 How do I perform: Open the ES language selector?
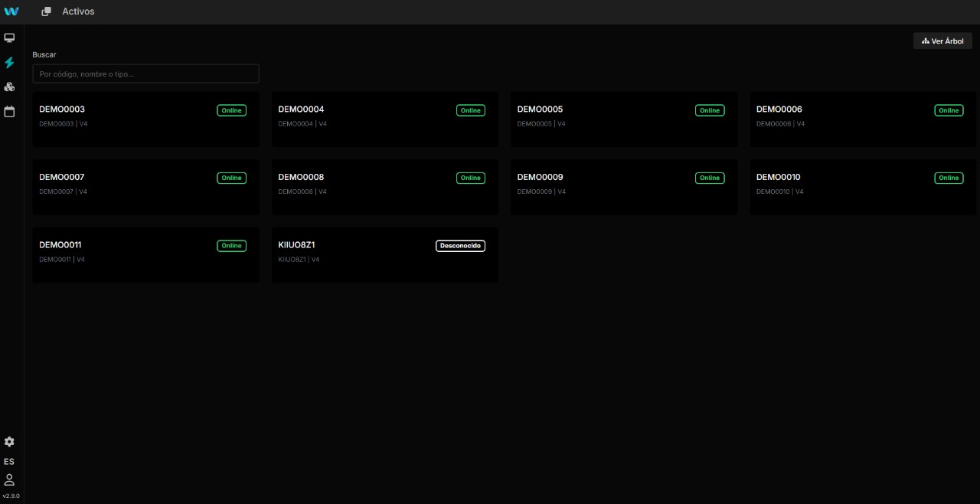[x=9, y=461]
